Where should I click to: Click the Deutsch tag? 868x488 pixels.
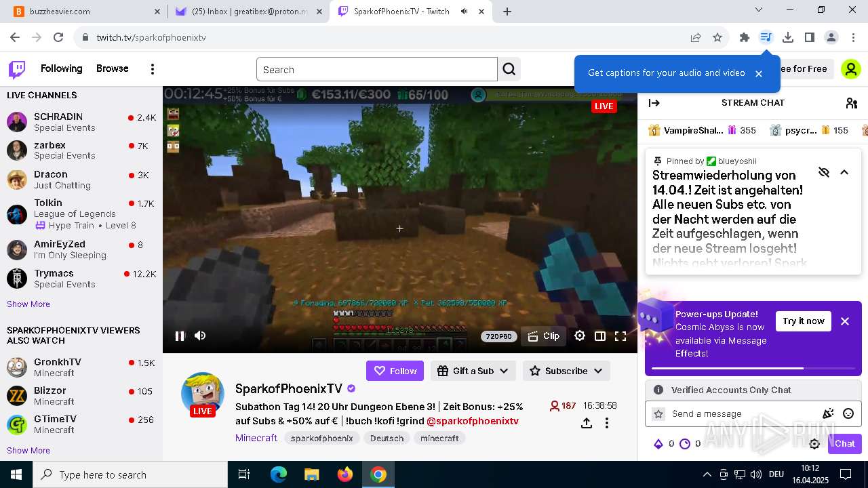click(x=387, y=439)
